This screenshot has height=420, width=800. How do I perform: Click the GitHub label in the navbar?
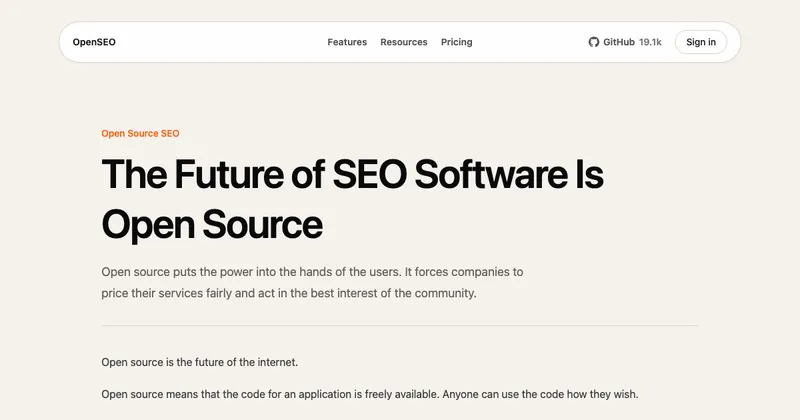(619, 42)
